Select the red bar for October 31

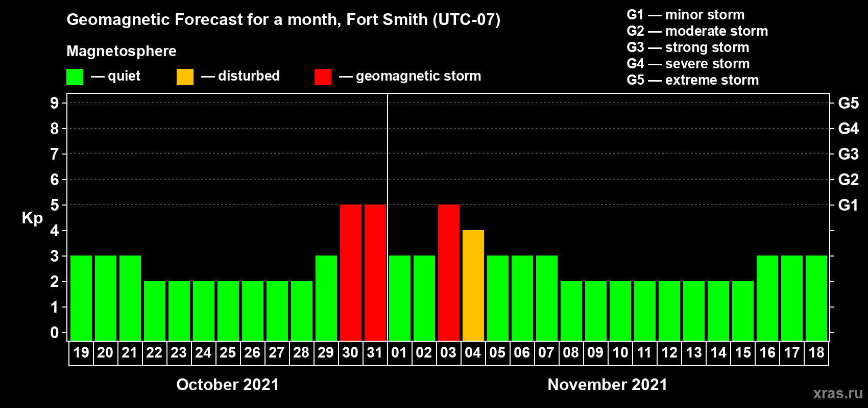pyautogui.click(x=375, y=272)
